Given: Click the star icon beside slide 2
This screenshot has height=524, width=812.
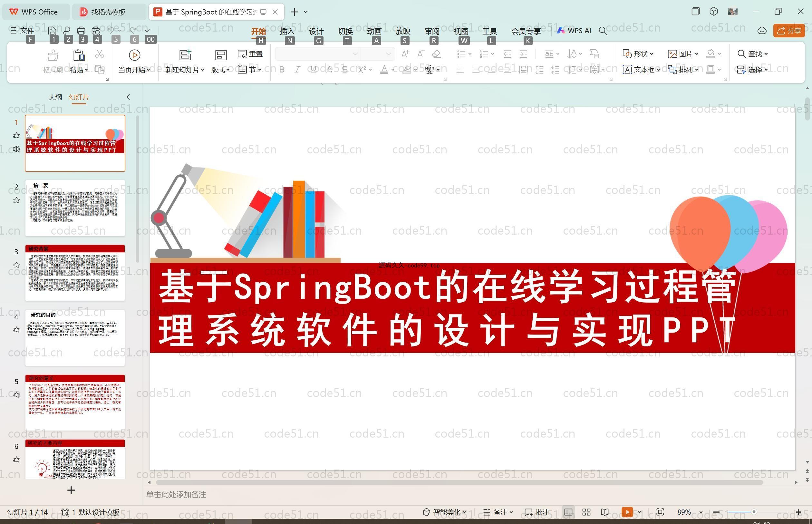Looking at the screenshot, I should coord(16,200).
